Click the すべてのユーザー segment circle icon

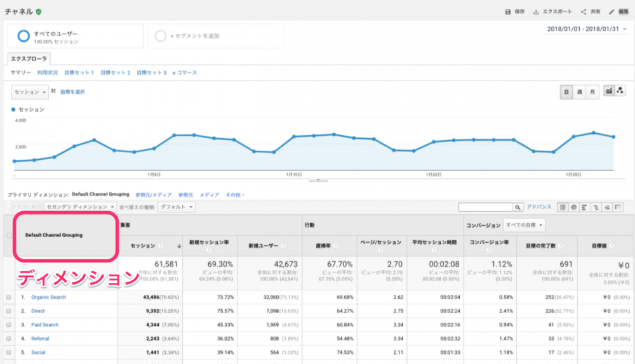pyautogui.click(x=23, y=36)
